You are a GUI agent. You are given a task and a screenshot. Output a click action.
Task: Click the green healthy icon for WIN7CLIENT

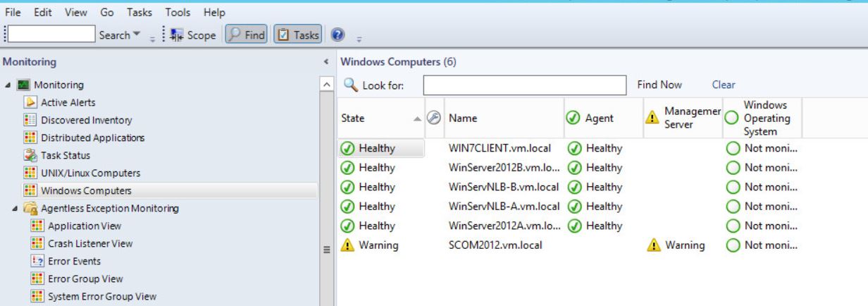pos(347,148)
